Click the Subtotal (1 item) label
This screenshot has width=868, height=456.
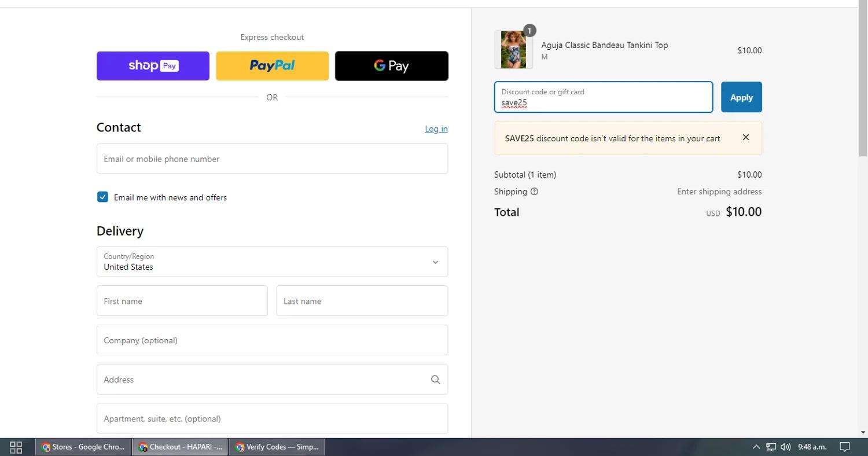525,175
